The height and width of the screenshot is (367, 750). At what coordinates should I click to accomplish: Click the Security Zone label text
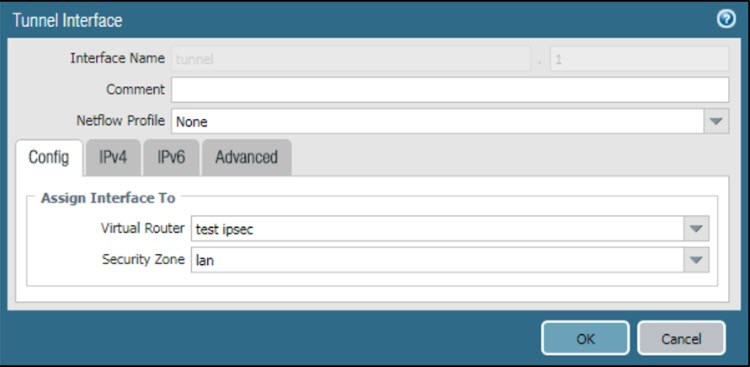[143, 259]
